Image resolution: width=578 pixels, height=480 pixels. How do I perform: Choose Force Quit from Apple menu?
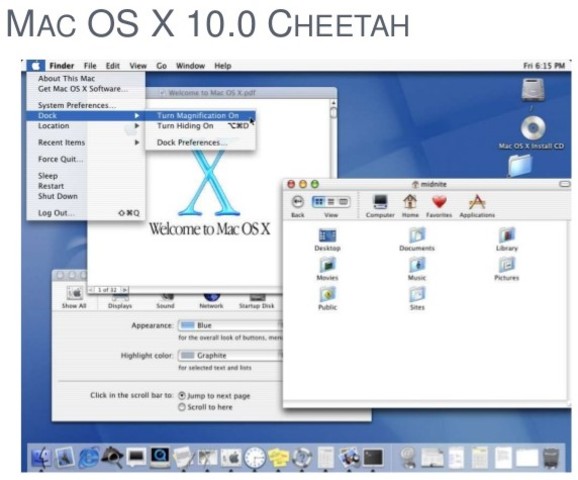(x=86, y=159)
